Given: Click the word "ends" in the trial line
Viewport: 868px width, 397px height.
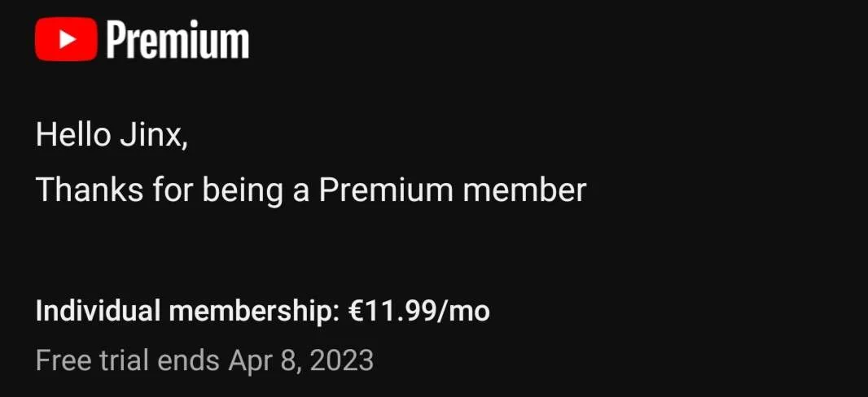Looking at the screenshot, I should pyautogui.click(x=188, y=360).
